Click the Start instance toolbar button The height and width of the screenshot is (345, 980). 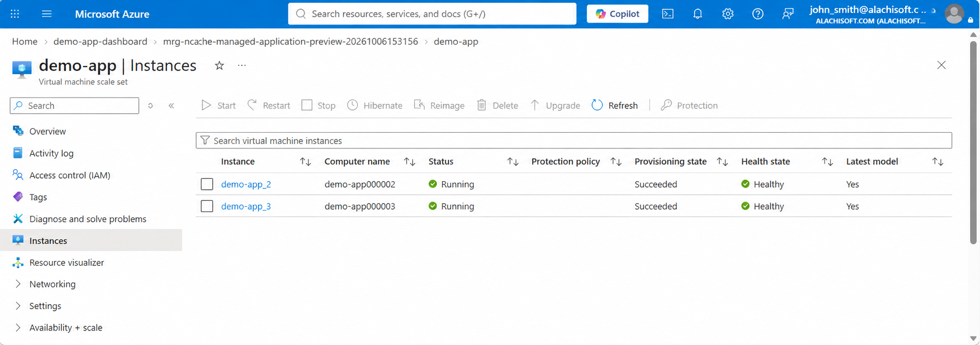pos(219,105)
